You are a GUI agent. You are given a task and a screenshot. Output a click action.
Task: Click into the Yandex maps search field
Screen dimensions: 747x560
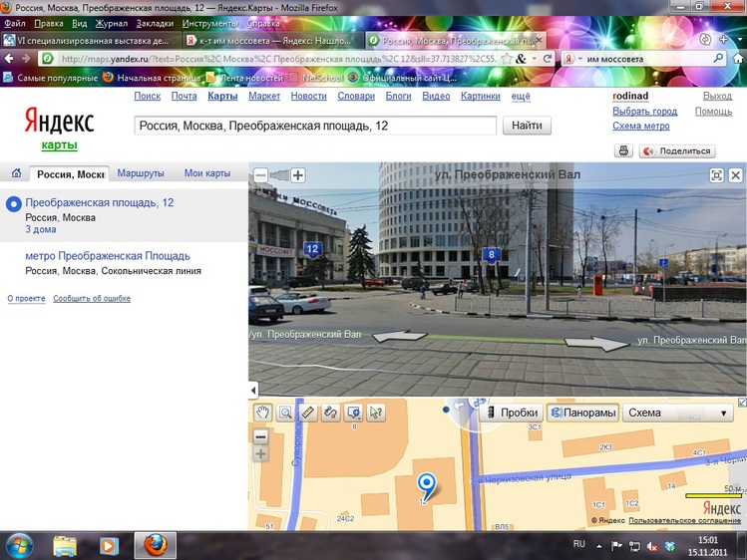(x=315, y=126)
